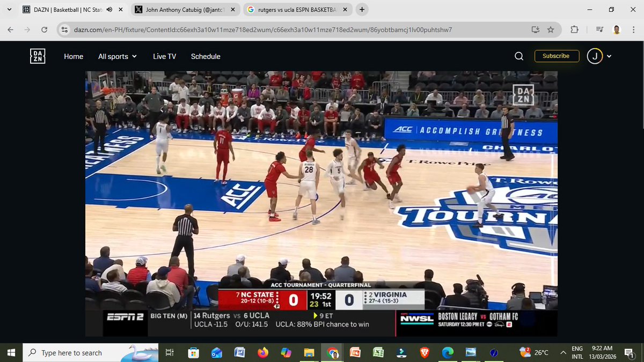644x362 pixels.
Task: Launch Microsoft Store from taskbar
Action: click(193, 352)
